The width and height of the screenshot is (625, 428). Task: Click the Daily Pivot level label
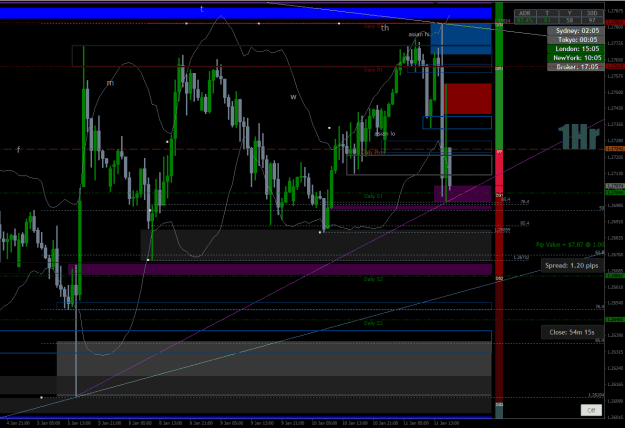[x=374, y=152]
